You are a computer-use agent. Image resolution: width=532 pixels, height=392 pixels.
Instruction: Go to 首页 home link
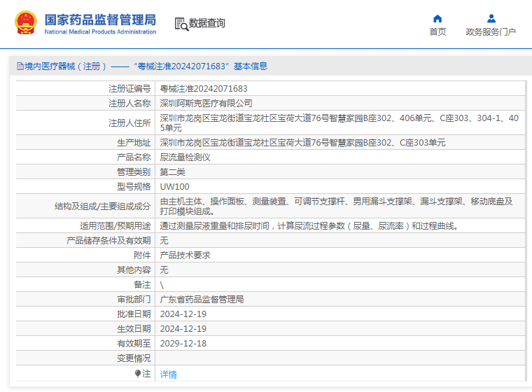437,32
